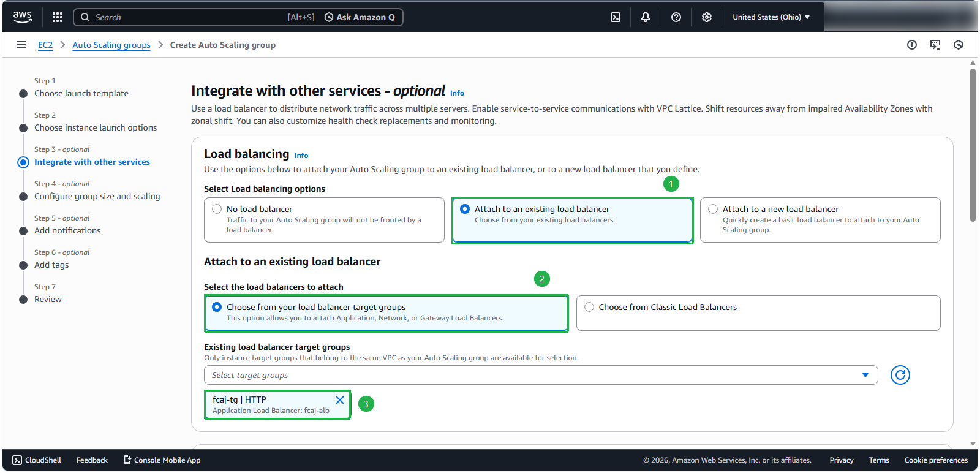Click scrollbar up arrow
The width and height of the screenshot is (980, 473).
click(973, 62)
